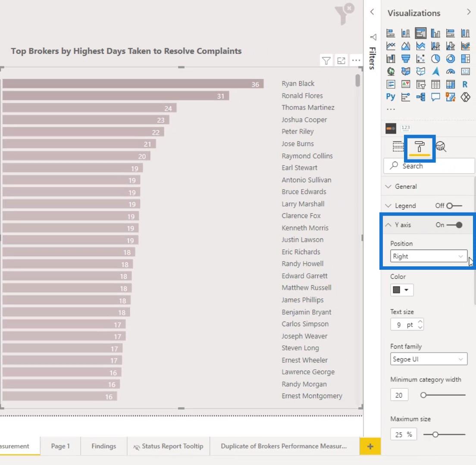Insert a Scatter chart visual
The height and width of the screenshot is (465, 476).
[420, 59]
